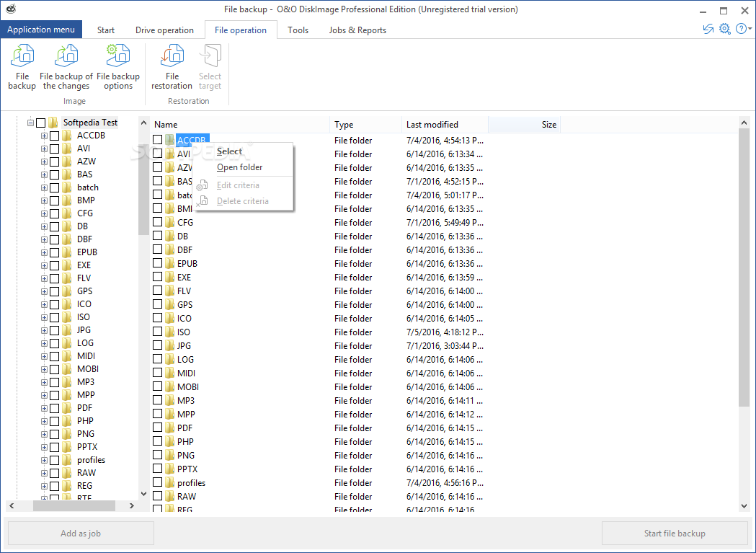This screenshot has height=553, width=756.
Task: Collapse the Softpedia Test tree node
Action: (x=30, y=123)
